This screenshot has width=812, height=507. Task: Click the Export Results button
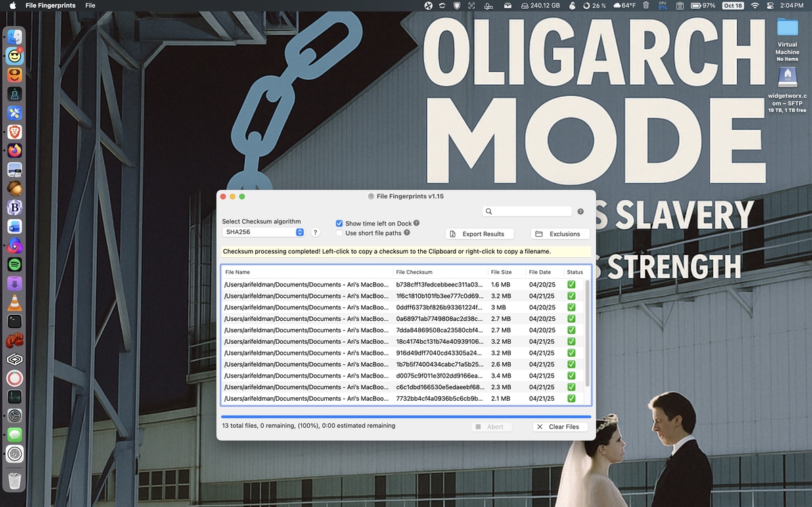[x=479, y=234]
